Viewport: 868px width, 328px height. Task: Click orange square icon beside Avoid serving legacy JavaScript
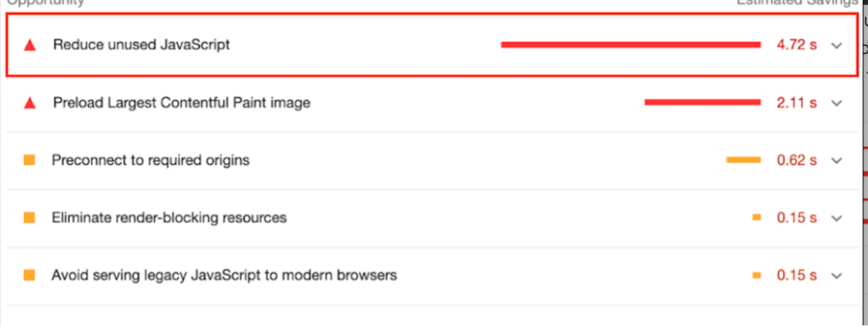tap(29, 275)
